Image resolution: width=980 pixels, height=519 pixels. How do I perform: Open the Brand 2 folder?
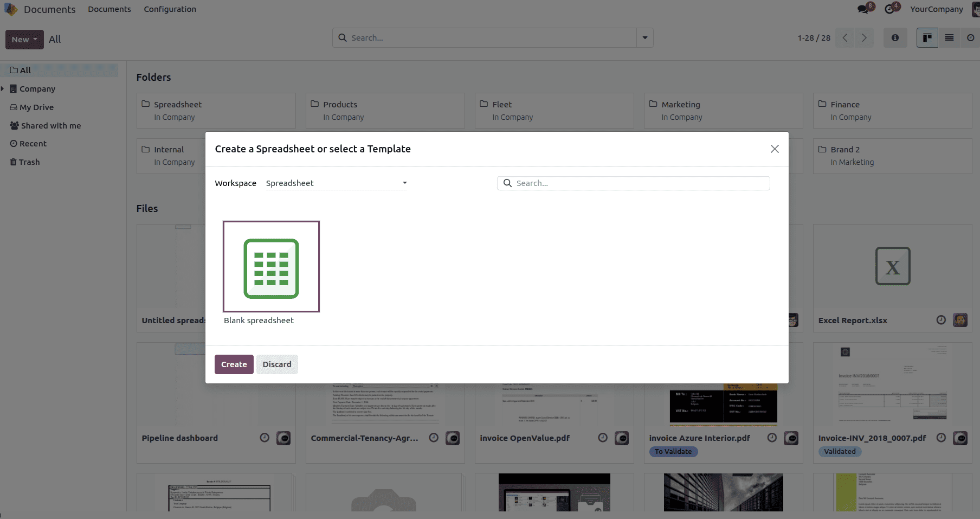893,156
